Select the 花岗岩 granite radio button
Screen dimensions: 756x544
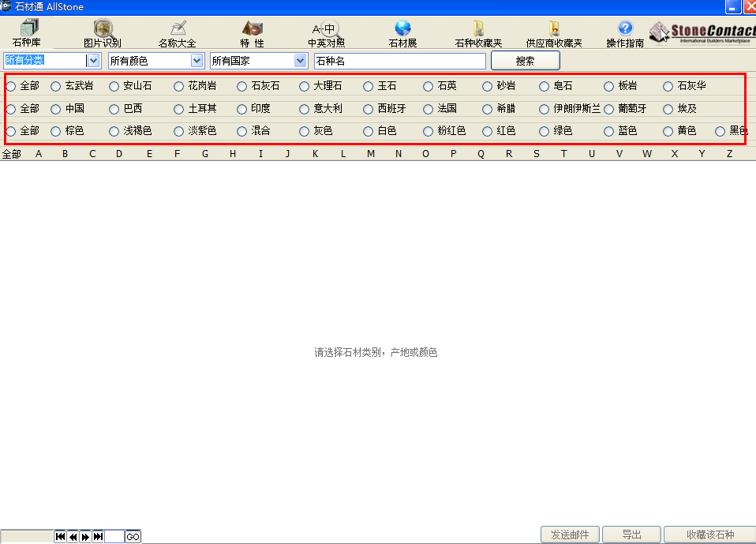pyautogui.click(x=179, y=86)
